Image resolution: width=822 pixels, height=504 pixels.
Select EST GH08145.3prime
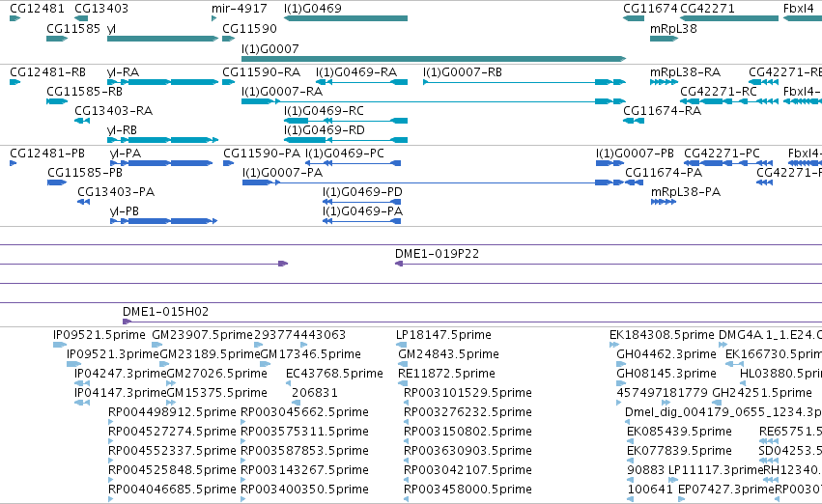[x=666, y=374]
